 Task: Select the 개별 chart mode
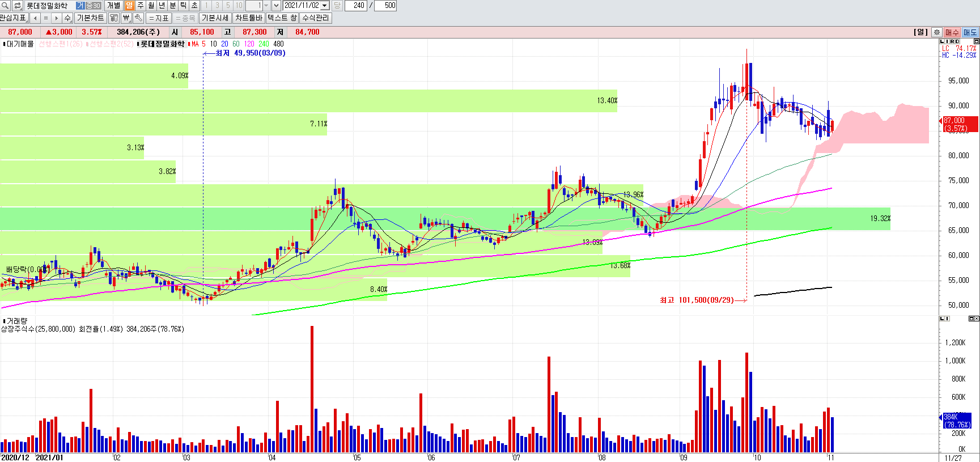point(114,6)
